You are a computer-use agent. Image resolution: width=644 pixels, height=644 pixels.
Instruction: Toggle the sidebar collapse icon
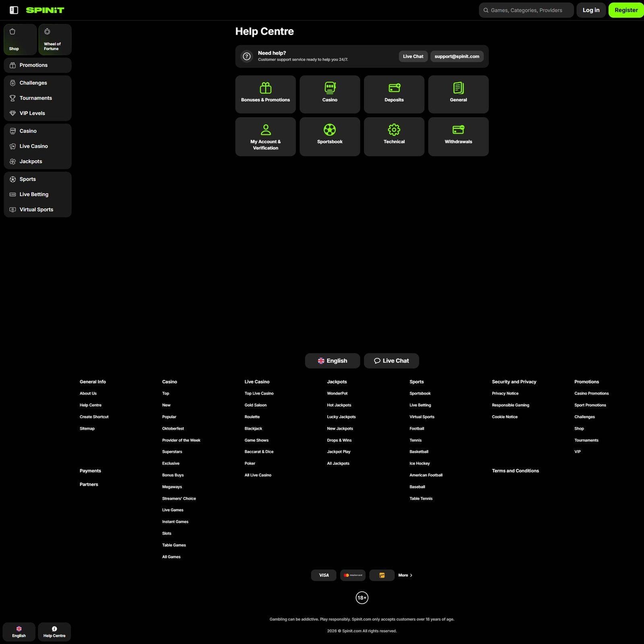pos(14,10)
